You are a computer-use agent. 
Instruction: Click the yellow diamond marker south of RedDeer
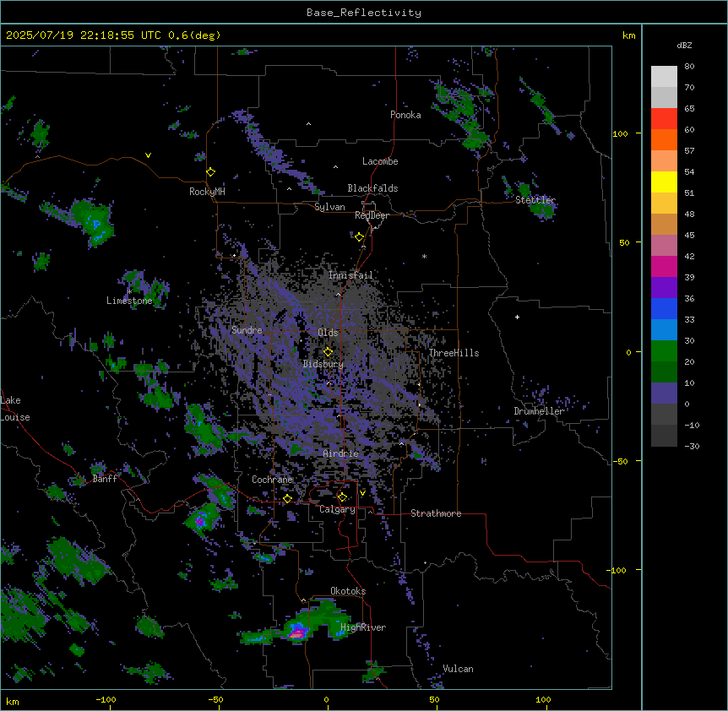click(360, 237)
